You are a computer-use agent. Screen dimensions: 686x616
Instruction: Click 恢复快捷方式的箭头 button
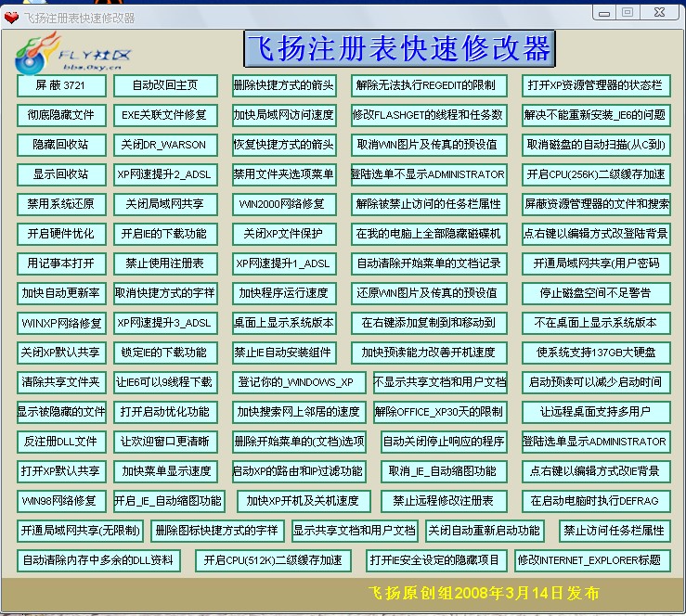pyautogui.click(x=284, y=145)
